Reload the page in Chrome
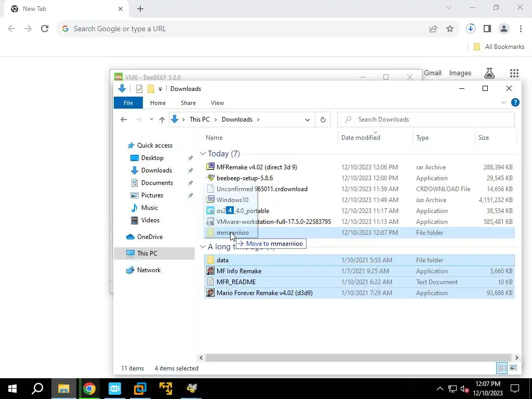This screenshot has height=399, width=532. [x=45, y=29]
